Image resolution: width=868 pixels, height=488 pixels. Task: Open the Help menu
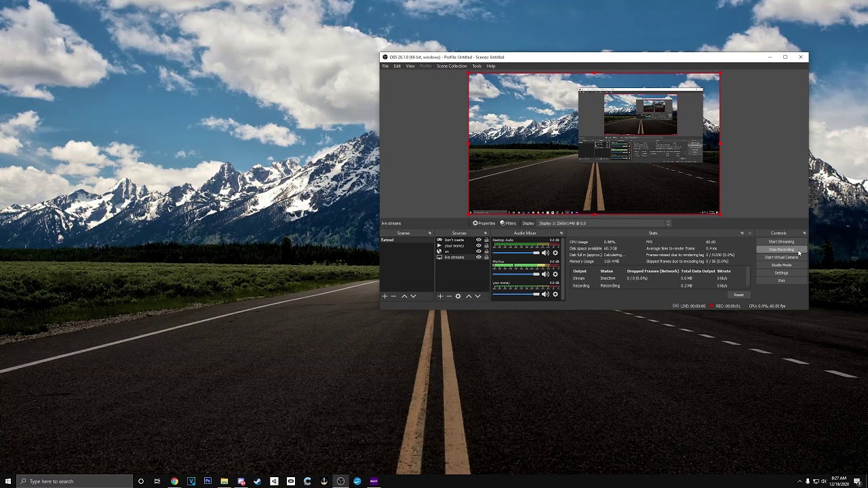[490, 66]
